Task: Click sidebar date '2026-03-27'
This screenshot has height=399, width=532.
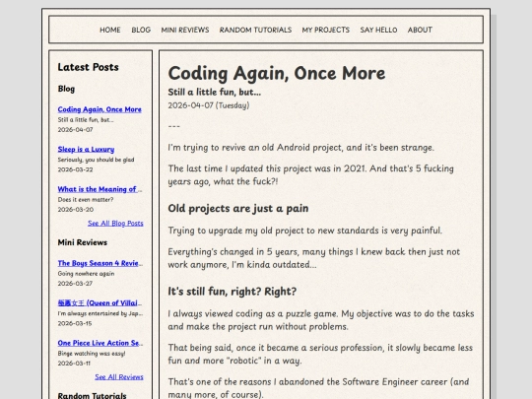Action: tap(75, 284)
